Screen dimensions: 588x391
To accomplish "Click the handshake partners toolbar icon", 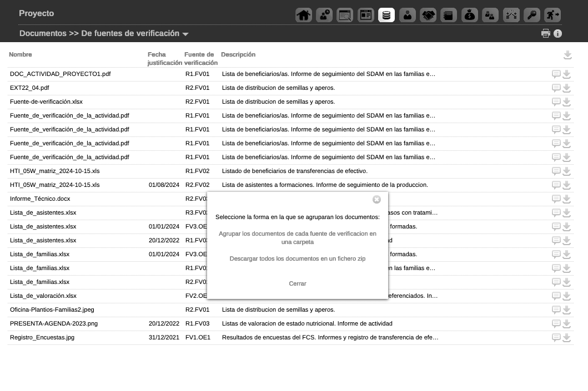I will [428, 14].
